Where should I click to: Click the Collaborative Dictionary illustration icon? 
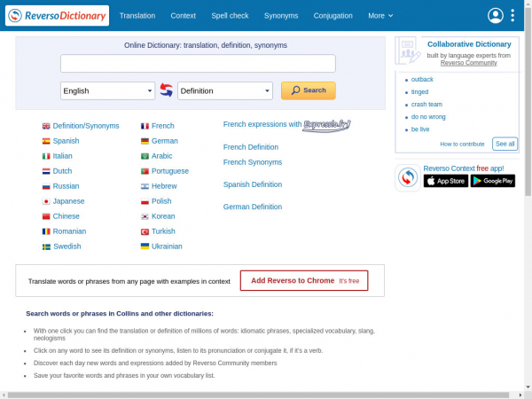point(408,51)
